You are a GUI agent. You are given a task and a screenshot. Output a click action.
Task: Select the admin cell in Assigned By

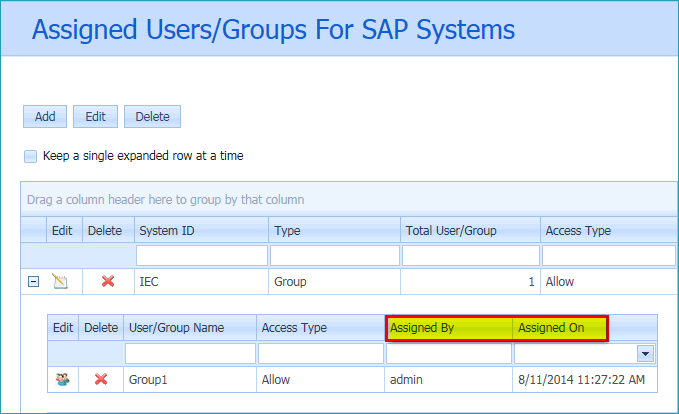[x=449, y=379]
